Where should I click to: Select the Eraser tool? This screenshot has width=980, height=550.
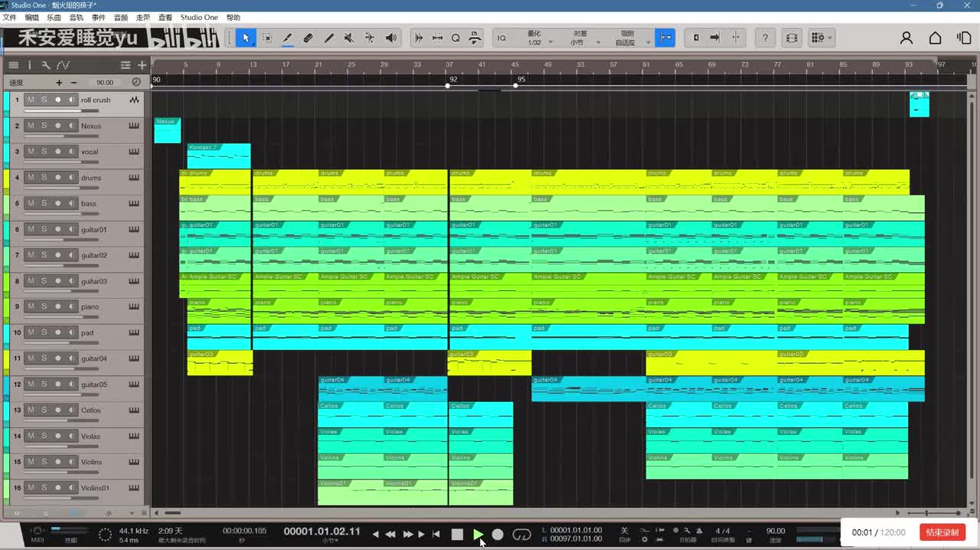(x=309, y=38)
